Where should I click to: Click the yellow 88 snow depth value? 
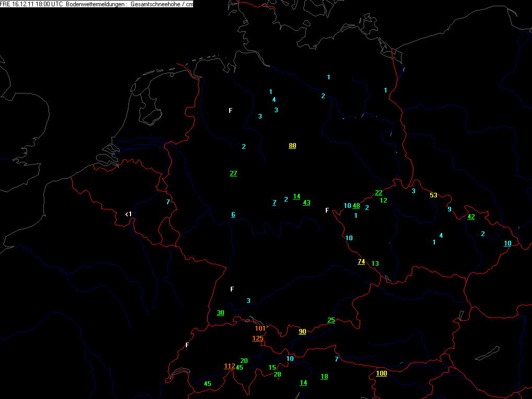tap(292, 146)
